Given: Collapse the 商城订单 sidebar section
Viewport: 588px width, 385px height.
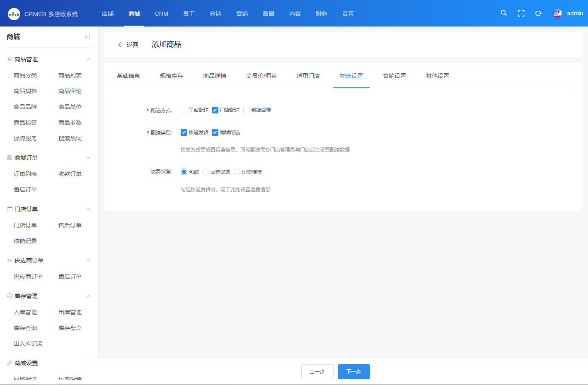Looking at the screenshot, I should [88, 158].
